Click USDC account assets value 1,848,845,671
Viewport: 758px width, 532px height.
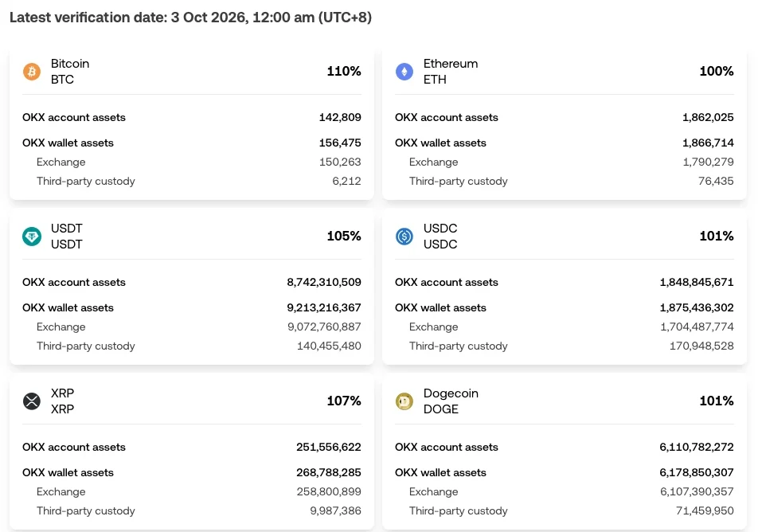697,283
